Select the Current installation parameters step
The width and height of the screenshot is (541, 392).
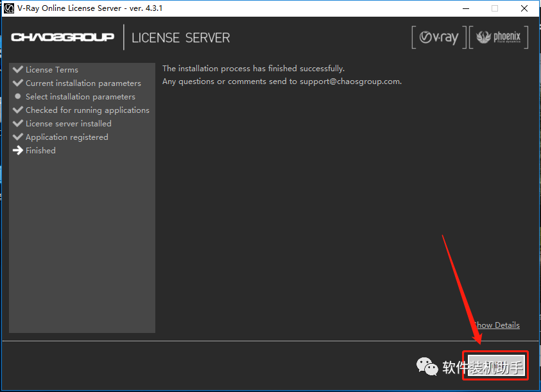click(x=77, y=83)
